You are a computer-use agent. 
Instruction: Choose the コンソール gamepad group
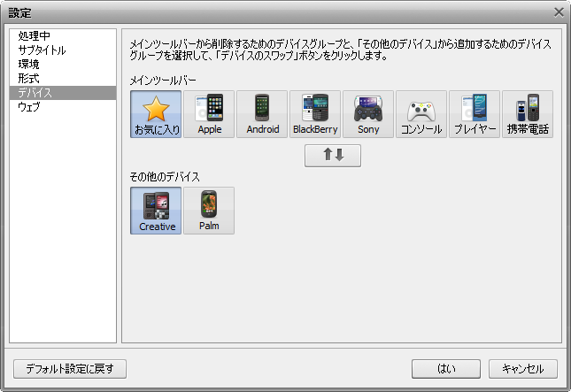[421, 114]
